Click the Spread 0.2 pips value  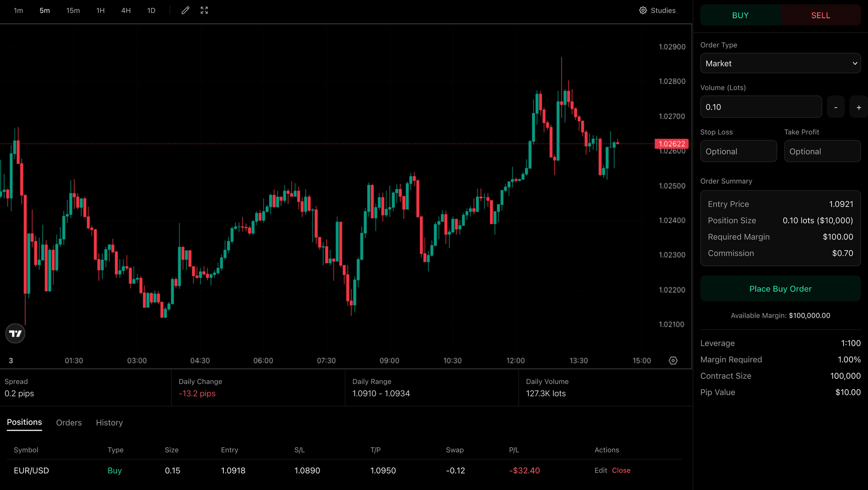[19, 393]
